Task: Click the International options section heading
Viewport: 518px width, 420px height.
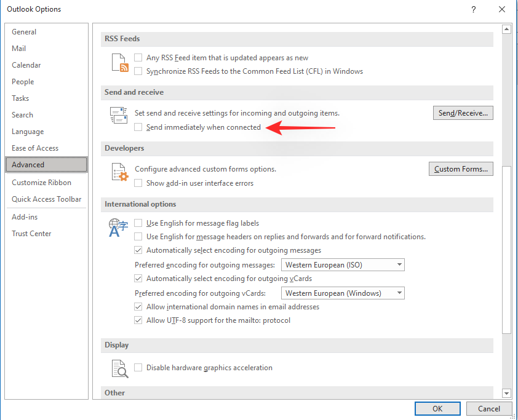Action: [140, 204]
